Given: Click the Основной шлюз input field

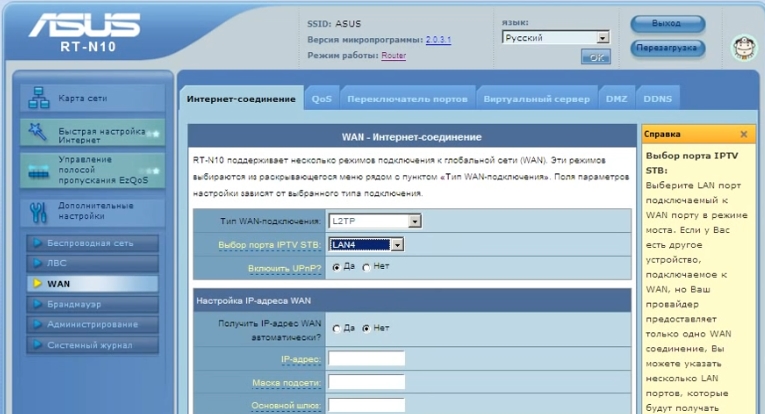Looking at the screenshot, I should (x=366, y=405).
